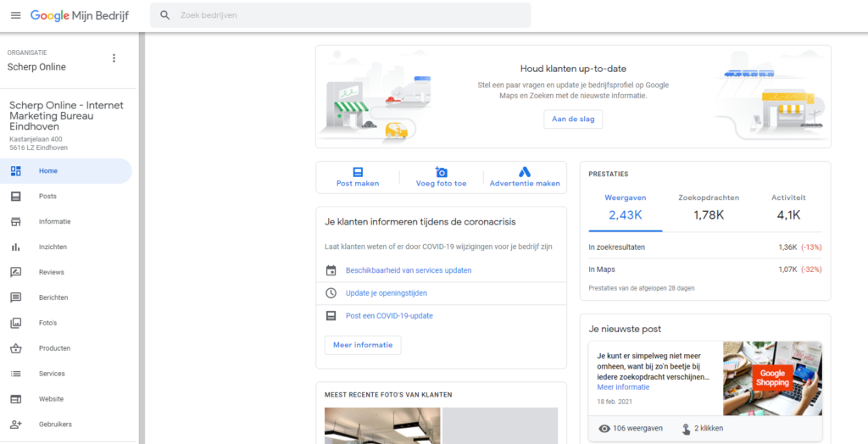Viewport: 868px width, 444px height.
Task: Click the Voeg foto toe camera icon
Action: (x=441, y=172)
